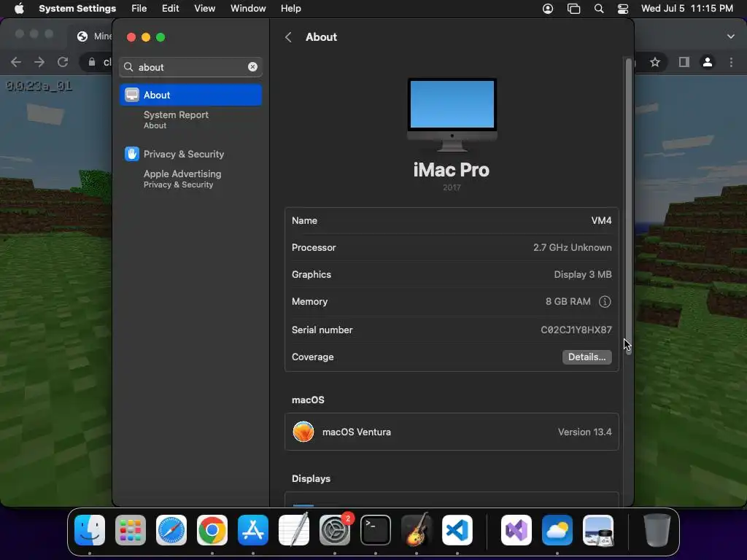Open TextEdit from the dock

point(294,530)
